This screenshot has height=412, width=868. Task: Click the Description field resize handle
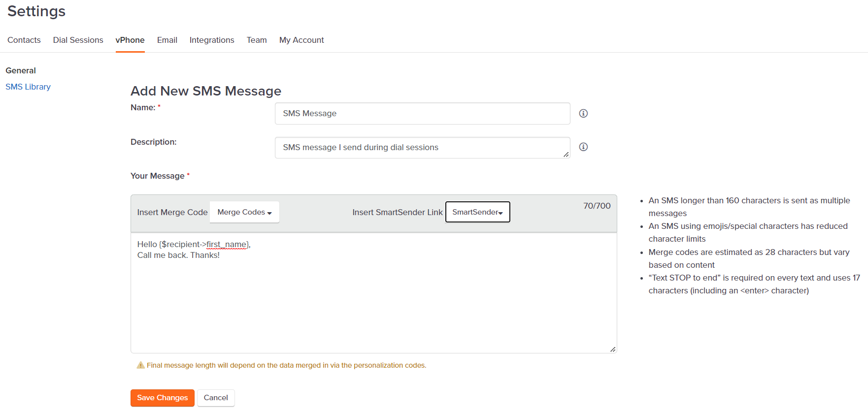[x=566, y=155]
